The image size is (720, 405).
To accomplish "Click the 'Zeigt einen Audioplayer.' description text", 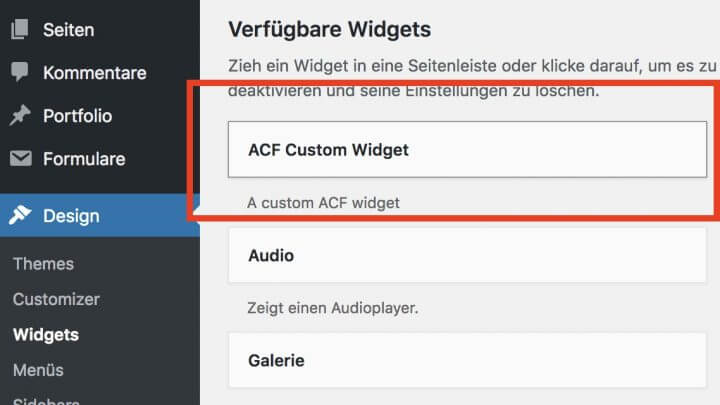I will coord(332,308).
